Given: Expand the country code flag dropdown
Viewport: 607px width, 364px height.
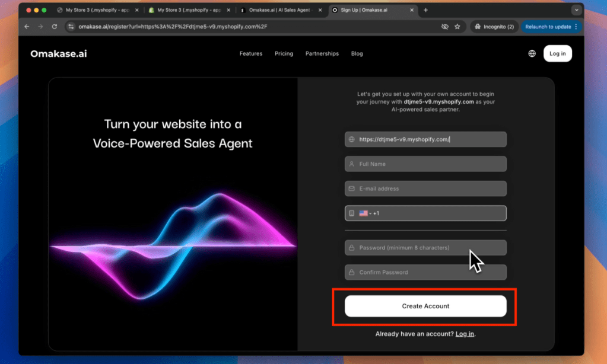Looking at the screenshot, I should [x=365, y=213].
